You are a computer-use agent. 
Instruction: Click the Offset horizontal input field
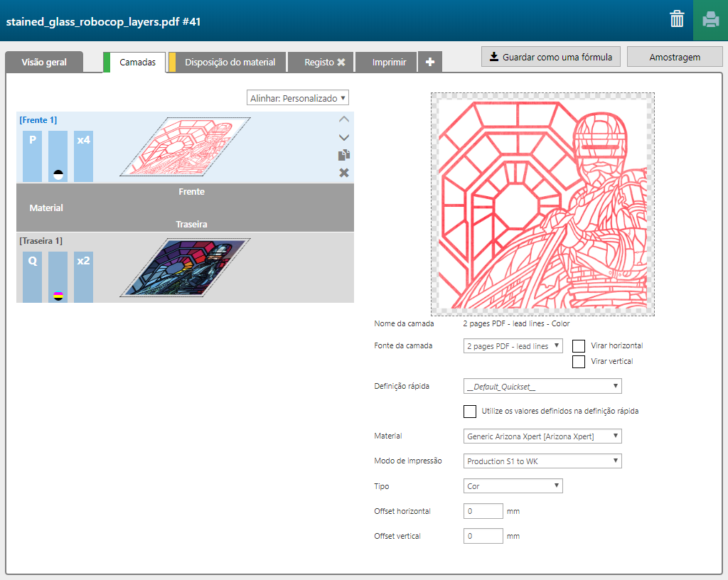pyautogui.click(x=483, y=511)
